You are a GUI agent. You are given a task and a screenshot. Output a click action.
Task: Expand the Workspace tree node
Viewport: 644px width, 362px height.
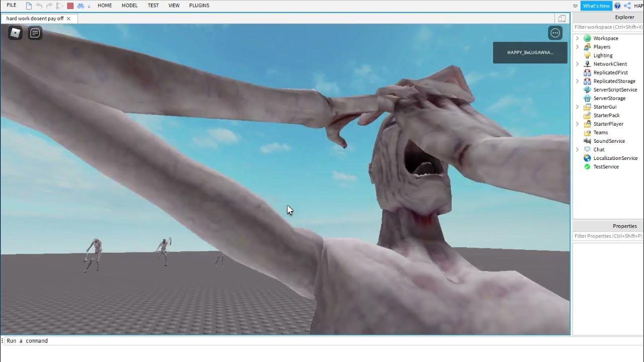tap(578, 38)
